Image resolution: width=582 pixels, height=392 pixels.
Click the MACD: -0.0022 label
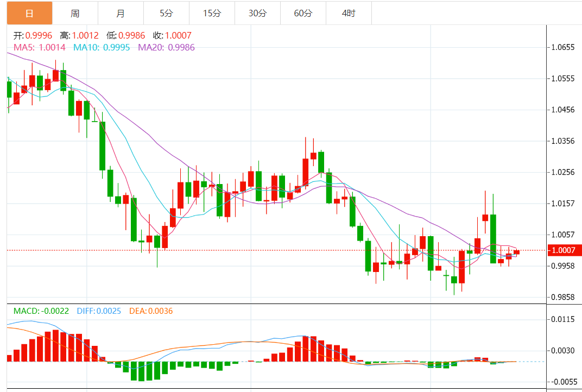41,311
